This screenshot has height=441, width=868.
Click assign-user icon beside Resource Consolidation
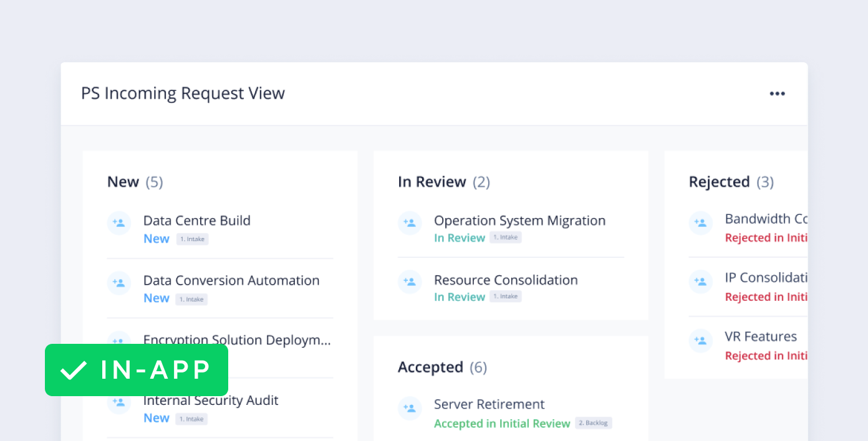[410, 282]
